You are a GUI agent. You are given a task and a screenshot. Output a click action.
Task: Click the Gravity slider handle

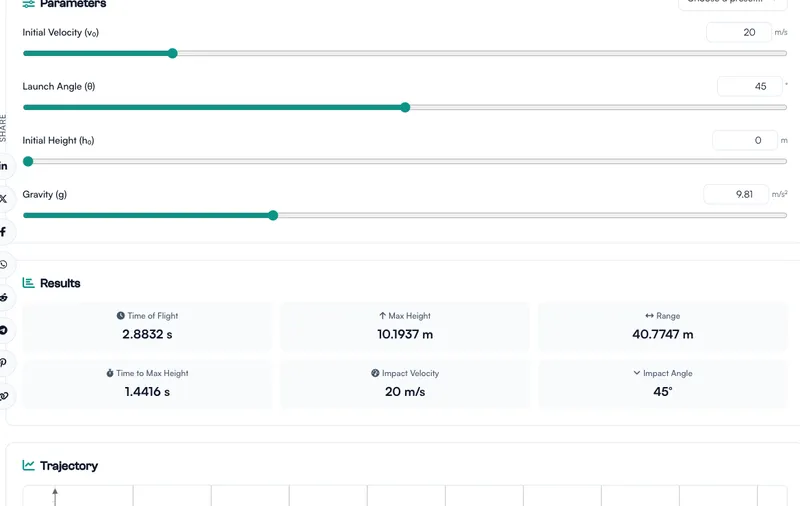click(x=273, y=215)
